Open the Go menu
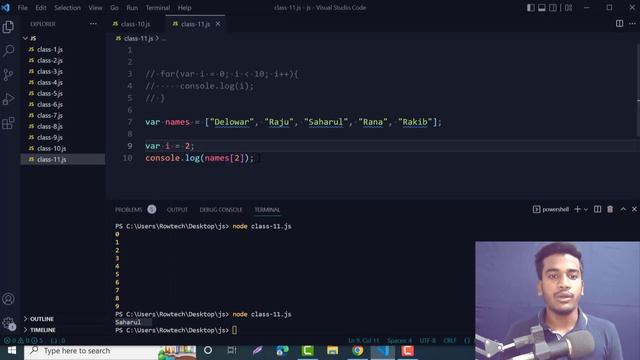640x360 pixels. coord(114,8)
